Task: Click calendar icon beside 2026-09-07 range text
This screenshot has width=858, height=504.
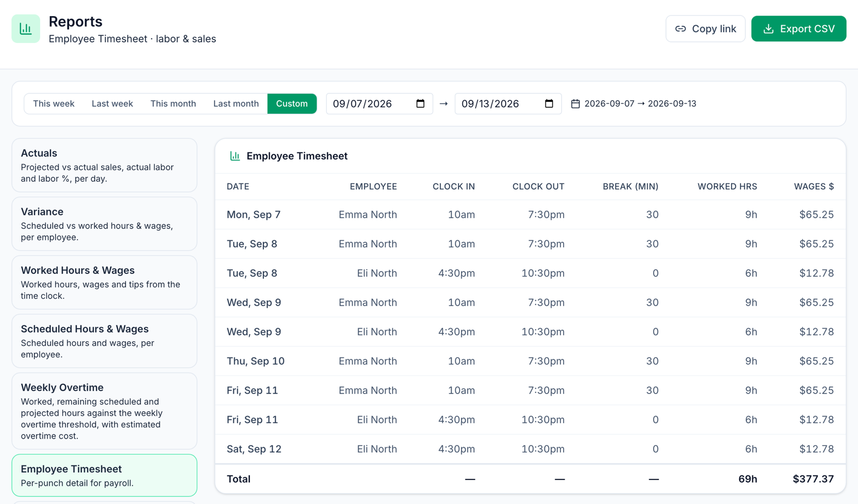Action: (575, 103)
